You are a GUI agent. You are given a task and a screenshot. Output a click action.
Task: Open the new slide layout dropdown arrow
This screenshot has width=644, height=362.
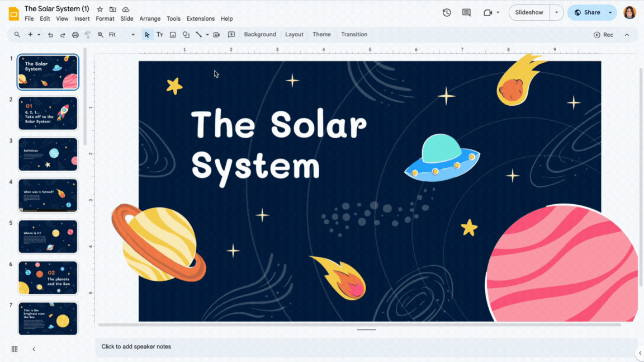click(x=39, y=35)
